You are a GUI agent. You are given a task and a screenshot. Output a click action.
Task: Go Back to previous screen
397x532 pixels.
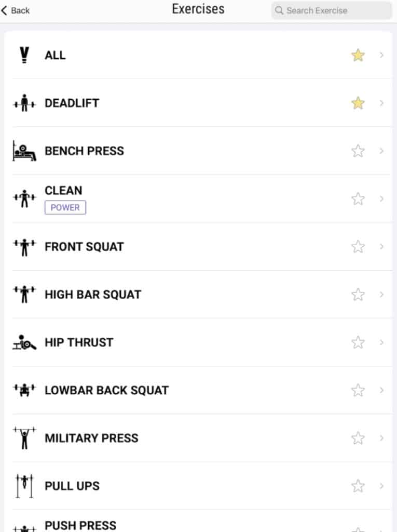point(16,10)
